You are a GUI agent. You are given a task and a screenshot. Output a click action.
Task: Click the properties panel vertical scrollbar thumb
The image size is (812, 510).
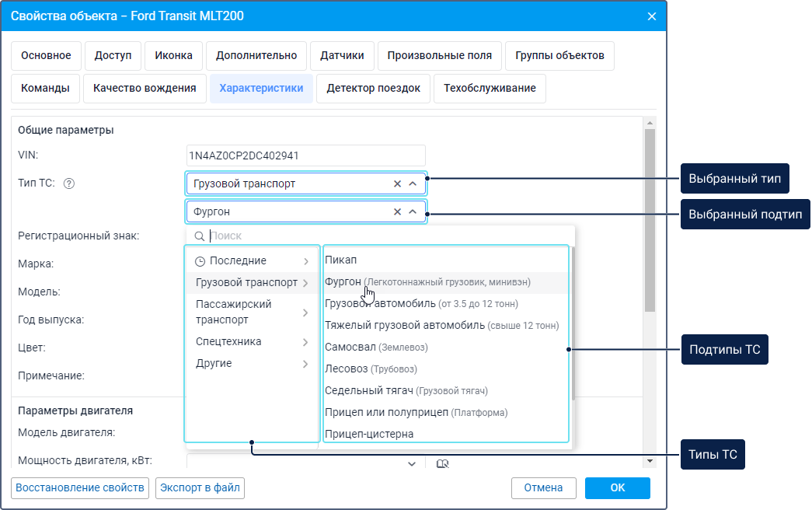point(650,220)
